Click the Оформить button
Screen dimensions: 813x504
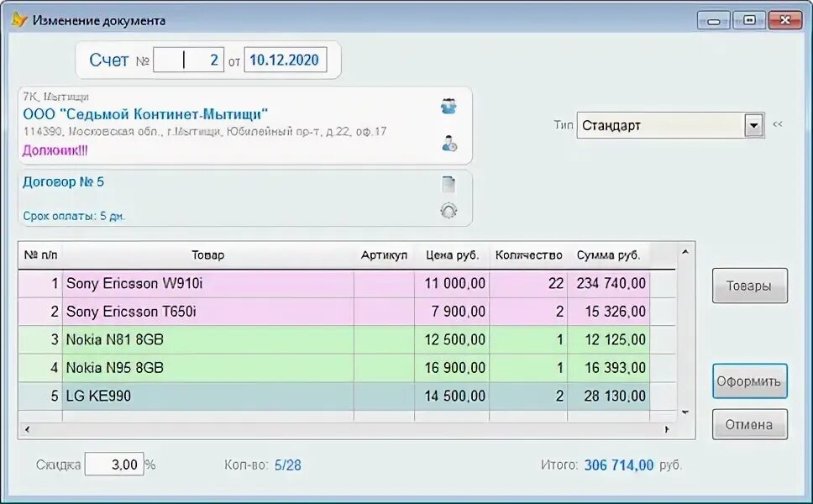750,381
